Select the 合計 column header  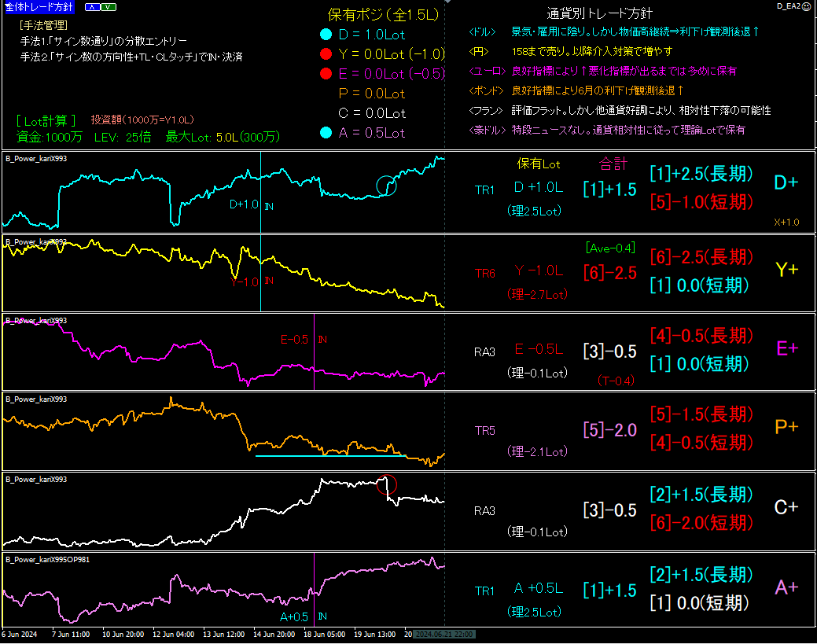pyautogui.click(x=613, y=164)
